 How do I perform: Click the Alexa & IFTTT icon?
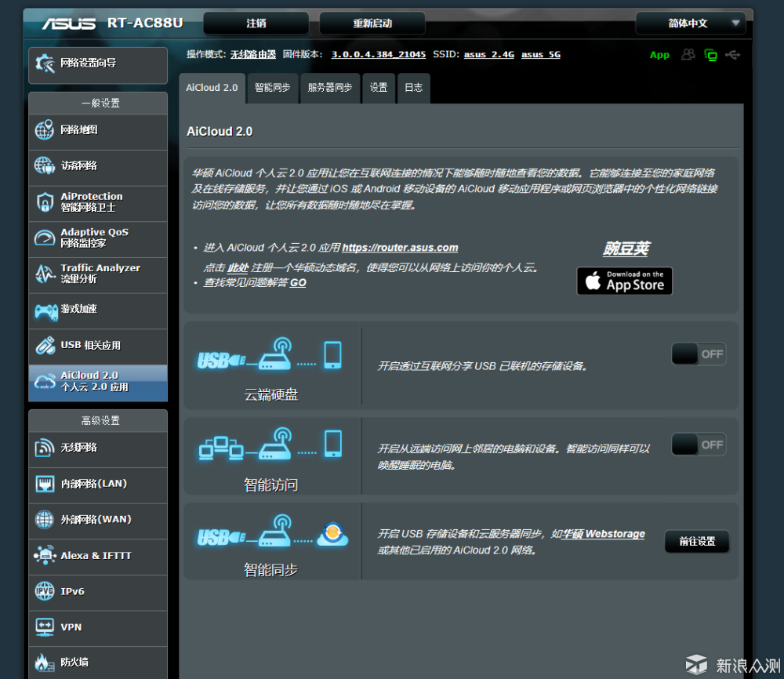tap(45, 555)
